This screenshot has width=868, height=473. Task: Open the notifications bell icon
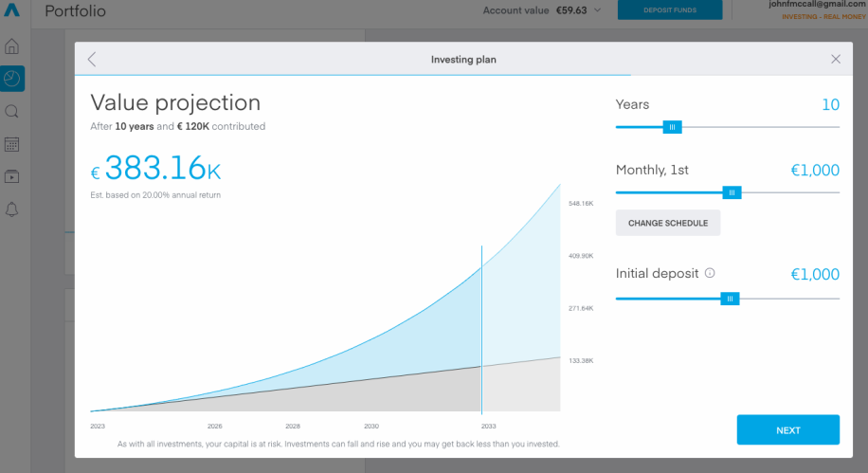click(11, 209)
